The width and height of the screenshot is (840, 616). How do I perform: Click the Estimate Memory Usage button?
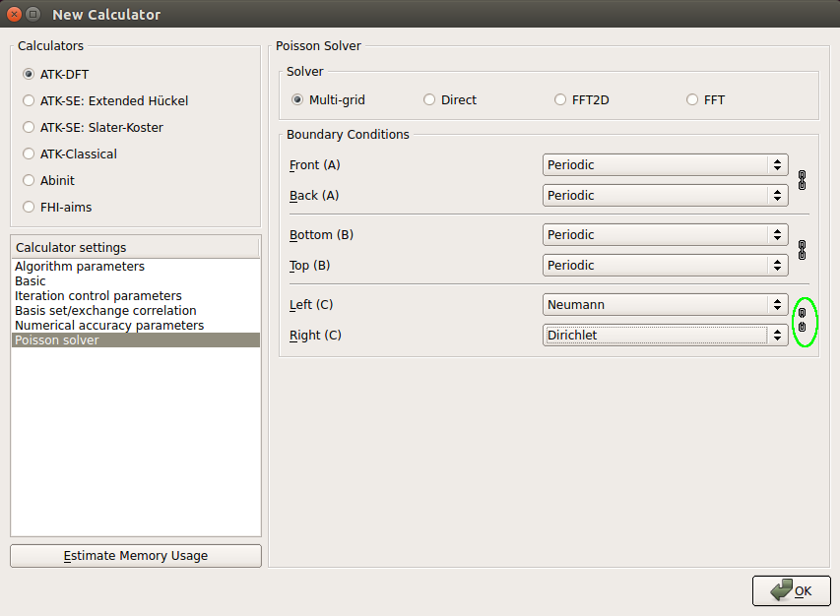click(136, 556)
